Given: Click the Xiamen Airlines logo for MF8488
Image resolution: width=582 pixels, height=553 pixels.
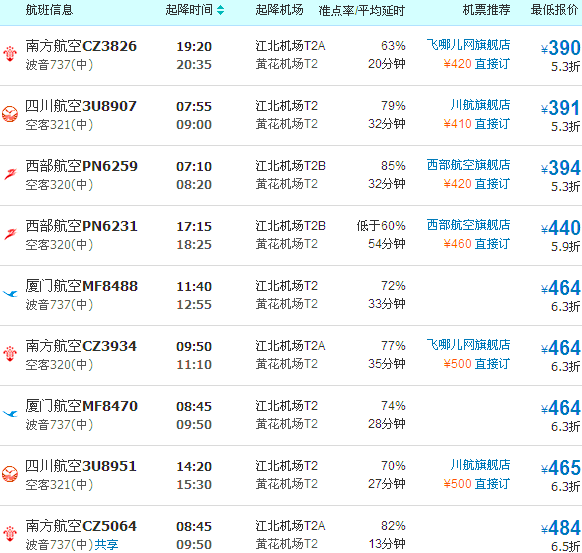Looking at the screenshot, I should [x=10, y=294].
